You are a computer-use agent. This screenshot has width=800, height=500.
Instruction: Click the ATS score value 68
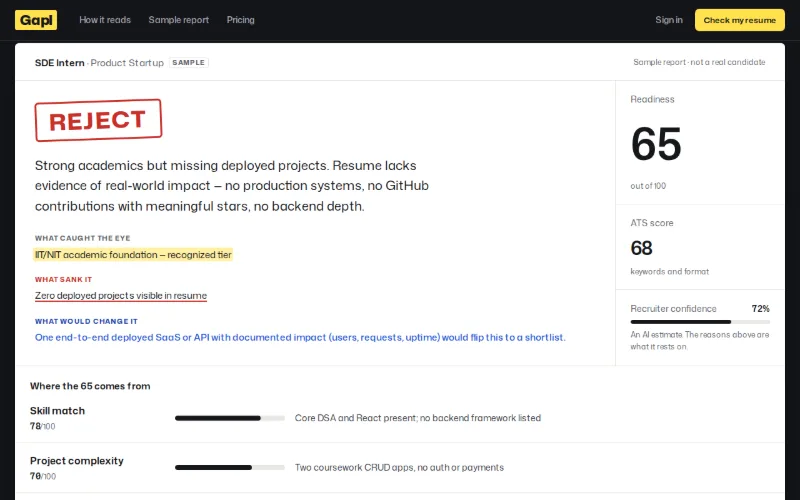(x=641, y=248)
